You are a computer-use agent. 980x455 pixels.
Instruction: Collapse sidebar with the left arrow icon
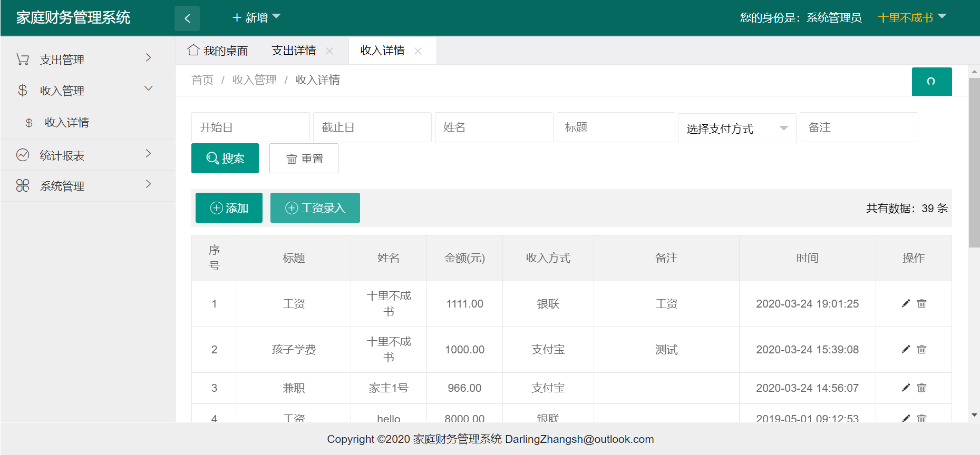(187, 18)
